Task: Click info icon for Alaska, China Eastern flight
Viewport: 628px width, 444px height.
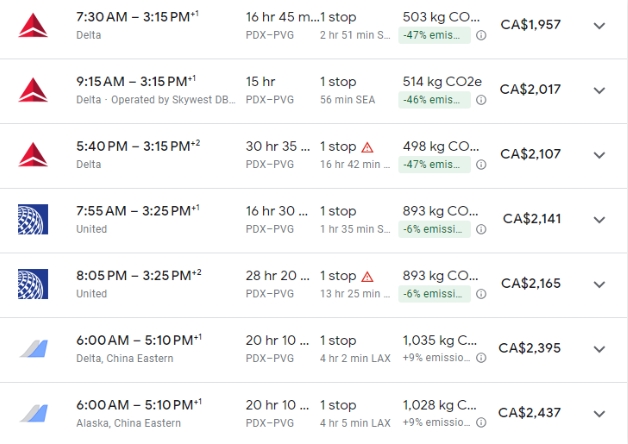Action: point(481,422)
